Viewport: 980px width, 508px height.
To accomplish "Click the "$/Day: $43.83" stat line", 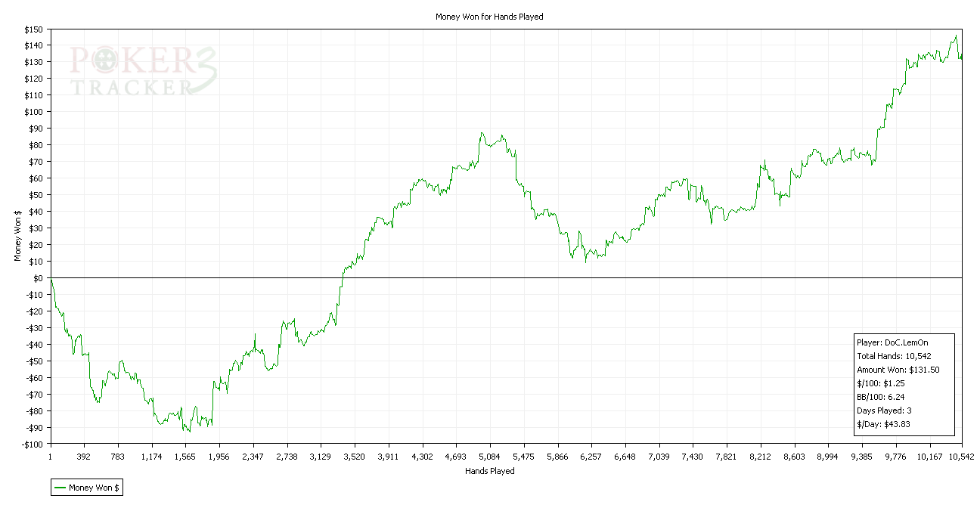I will coord(883,424).
